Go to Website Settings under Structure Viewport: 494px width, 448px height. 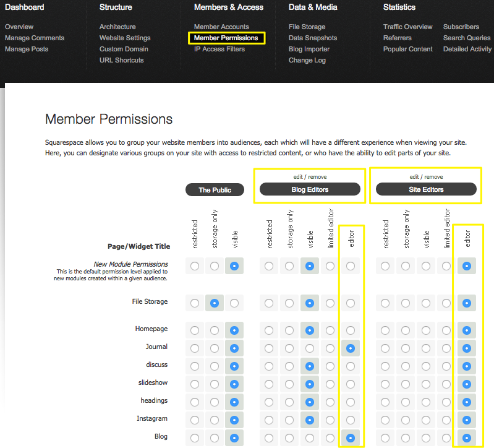pyautogui.click(x=125, y=38)
